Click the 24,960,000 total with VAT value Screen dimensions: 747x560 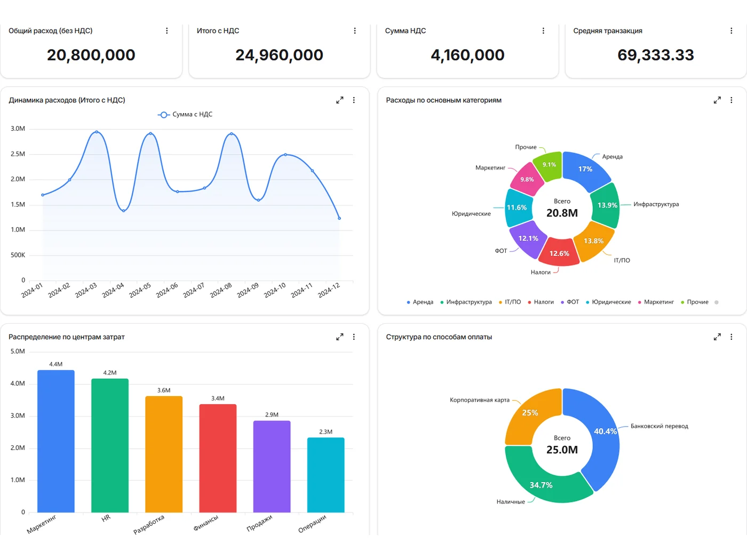[280, 55]
